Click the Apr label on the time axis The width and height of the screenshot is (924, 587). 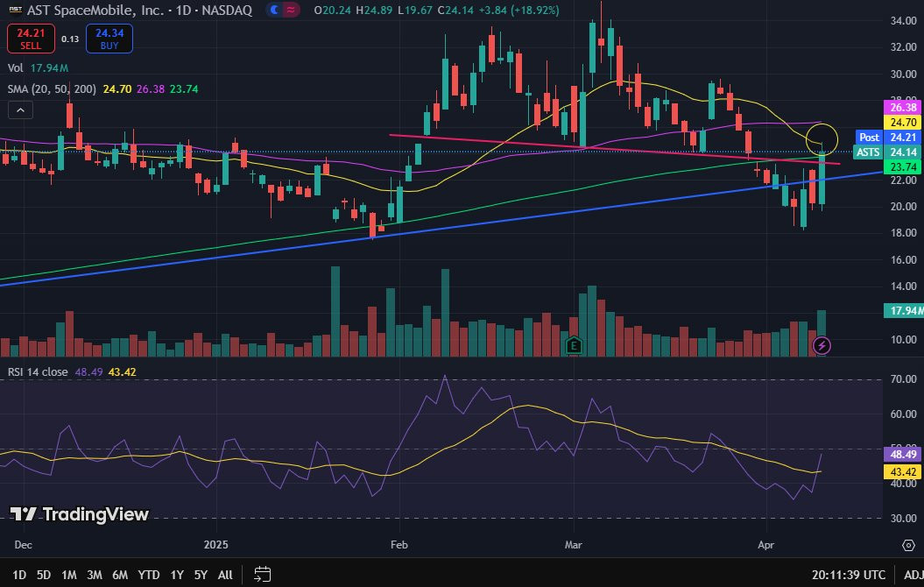[x=765, y=545]
